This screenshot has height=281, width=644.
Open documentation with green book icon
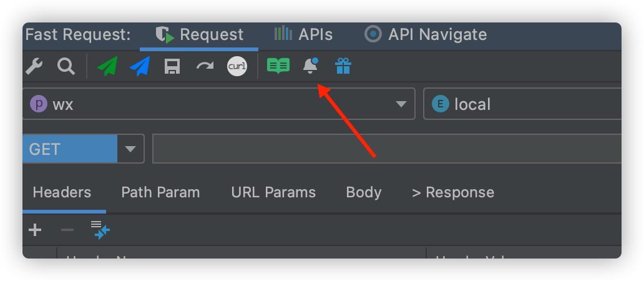point(278,66)
